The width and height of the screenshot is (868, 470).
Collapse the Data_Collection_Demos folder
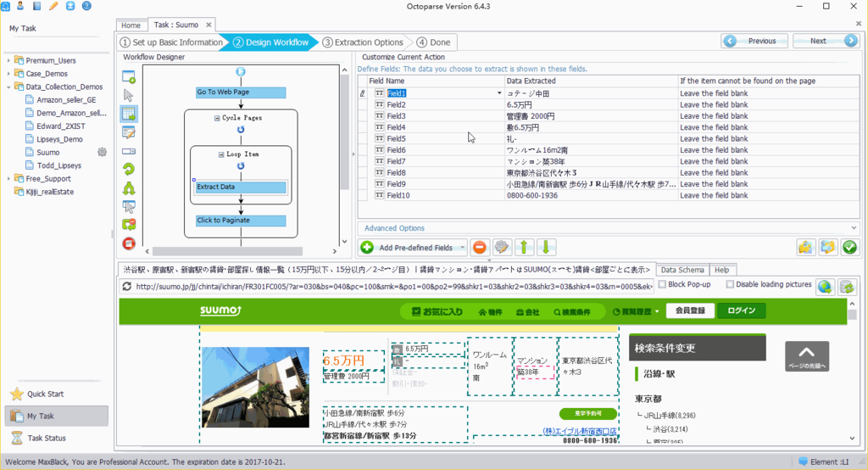click(x=8, y=87)
